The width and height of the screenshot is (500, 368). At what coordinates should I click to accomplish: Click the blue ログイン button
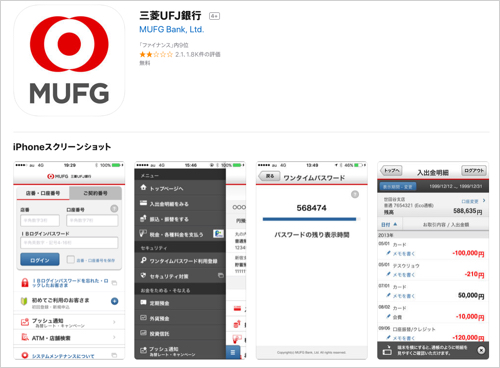pyautogui.click(x=40, y=260)
